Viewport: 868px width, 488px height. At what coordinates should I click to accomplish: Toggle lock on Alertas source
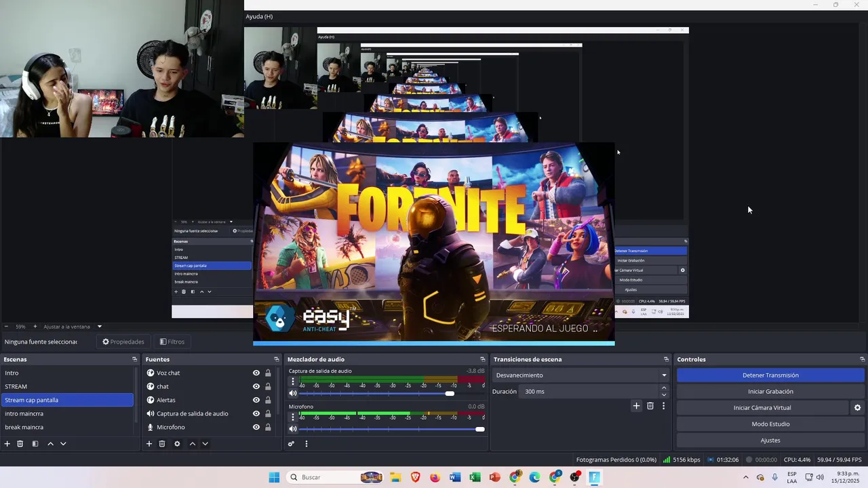click(x=268, y=400)
